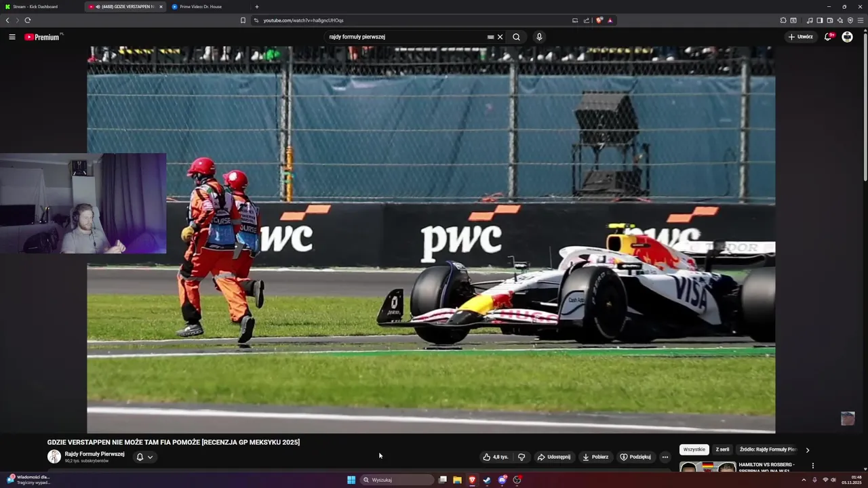Image resolution: width=868 pixels, height=488 pixels.
Task: Select the Z serii filter chip
Action: [x=723, y=449]
